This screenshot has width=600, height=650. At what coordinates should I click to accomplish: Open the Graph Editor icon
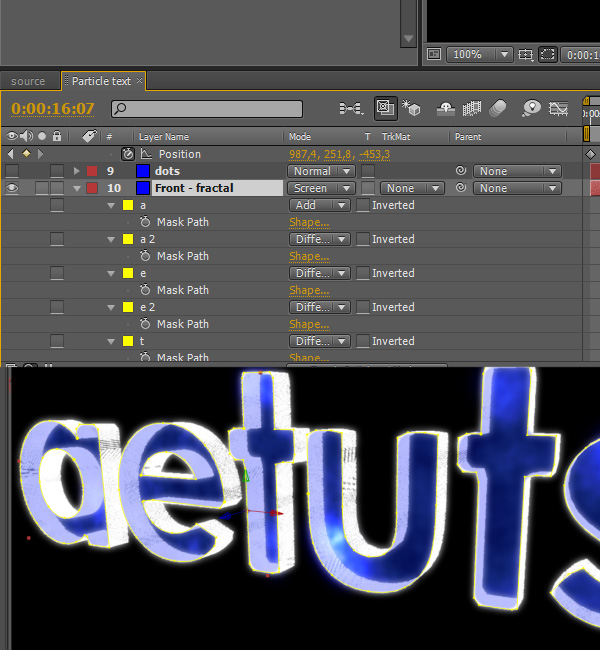558,109
